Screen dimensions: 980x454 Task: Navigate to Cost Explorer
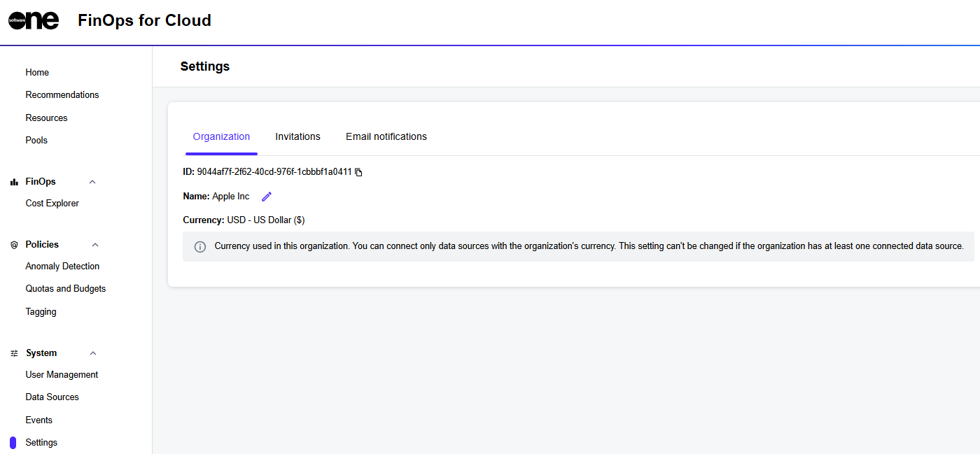click(52, 203)
